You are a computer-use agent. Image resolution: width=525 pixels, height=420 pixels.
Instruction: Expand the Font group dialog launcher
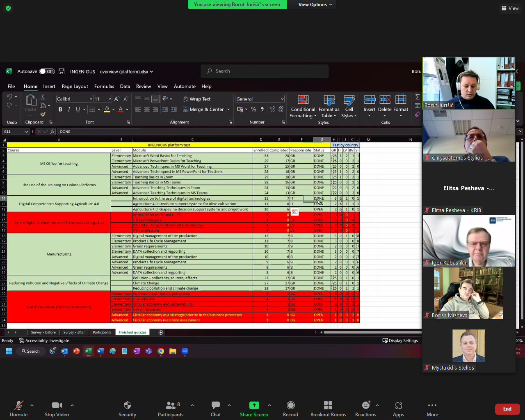pyautogui.click(x=128, y=122)
